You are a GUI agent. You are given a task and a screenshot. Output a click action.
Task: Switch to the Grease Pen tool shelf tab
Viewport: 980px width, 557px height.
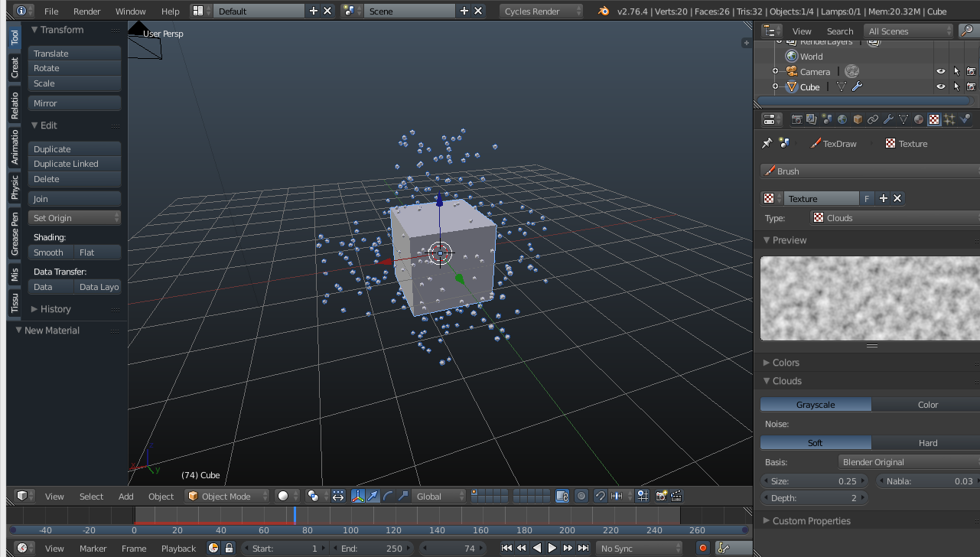[15, 234]
